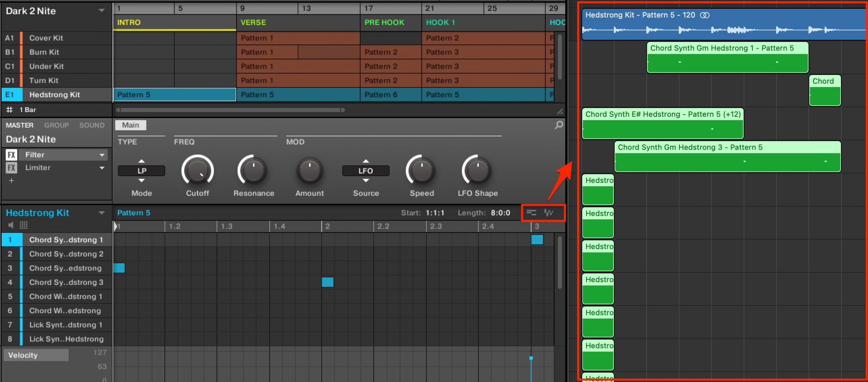Viewport: 868px width, 382px height.
Task: Switch to the GROUP tab
Action: (57, 125)
